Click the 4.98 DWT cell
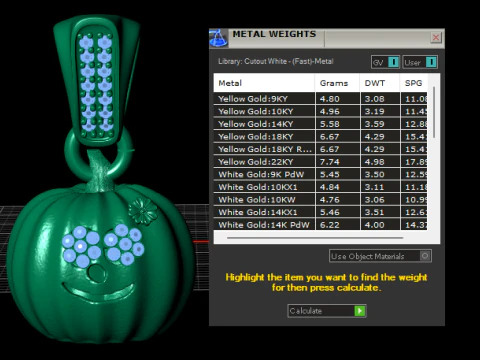 380,162
